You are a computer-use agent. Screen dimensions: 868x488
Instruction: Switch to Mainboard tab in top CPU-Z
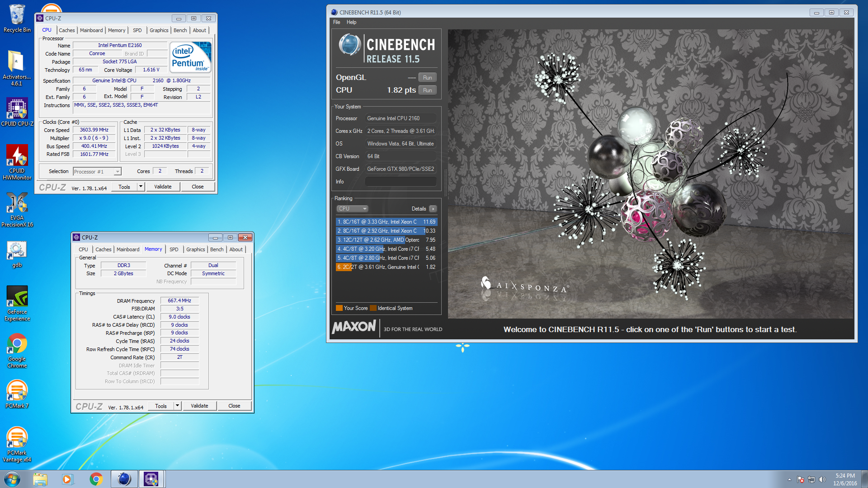91,30
